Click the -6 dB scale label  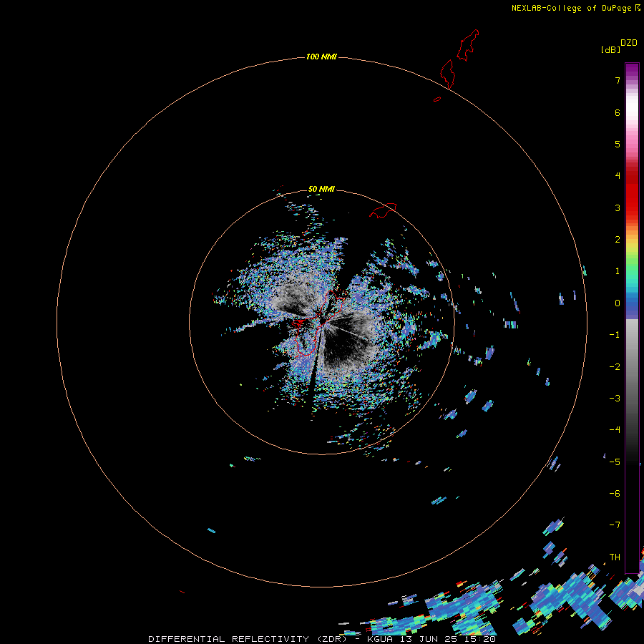click(x=615, y=494)
